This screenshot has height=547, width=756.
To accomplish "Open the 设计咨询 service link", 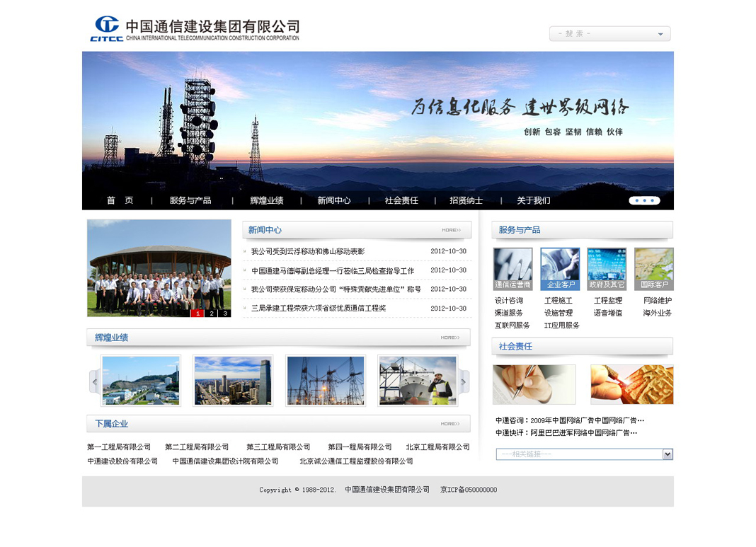I will pos(509,301).
